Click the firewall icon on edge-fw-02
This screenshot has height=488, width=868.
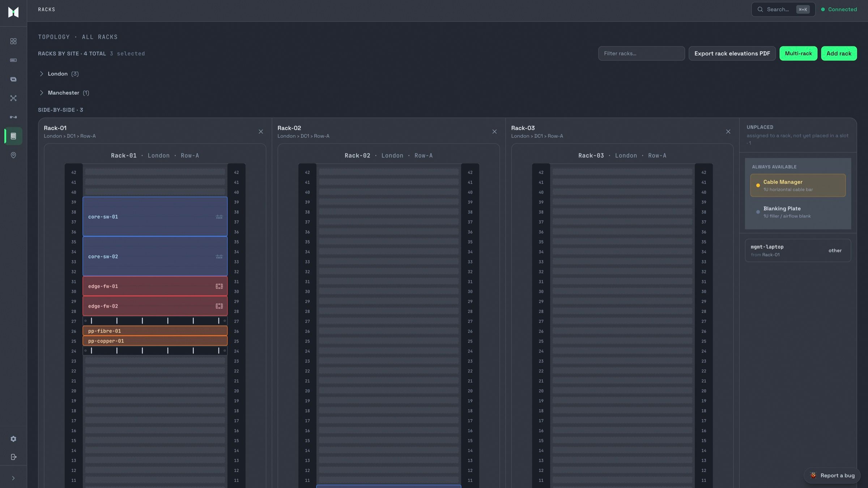tap(219, 306)
